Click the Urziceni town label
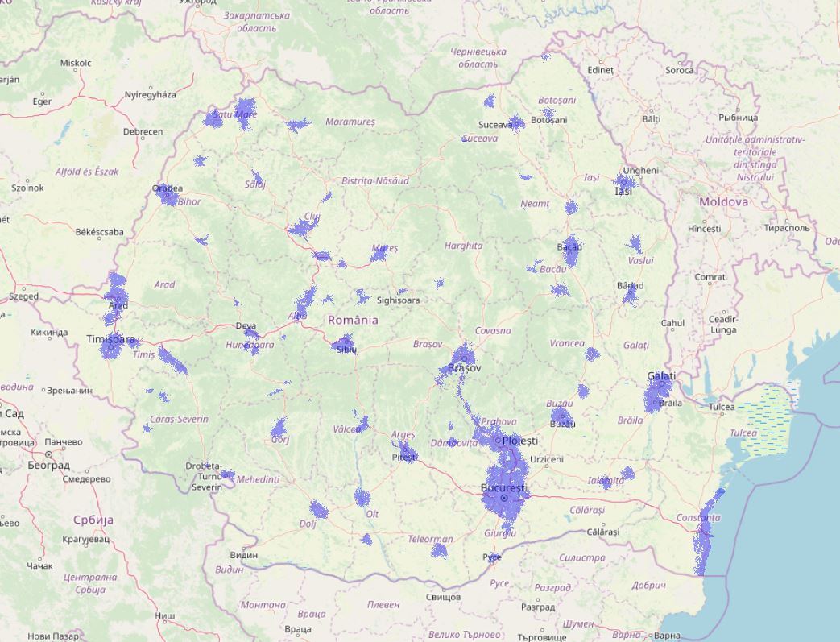This screenshot has width=840, height=642. coord(546,459)
